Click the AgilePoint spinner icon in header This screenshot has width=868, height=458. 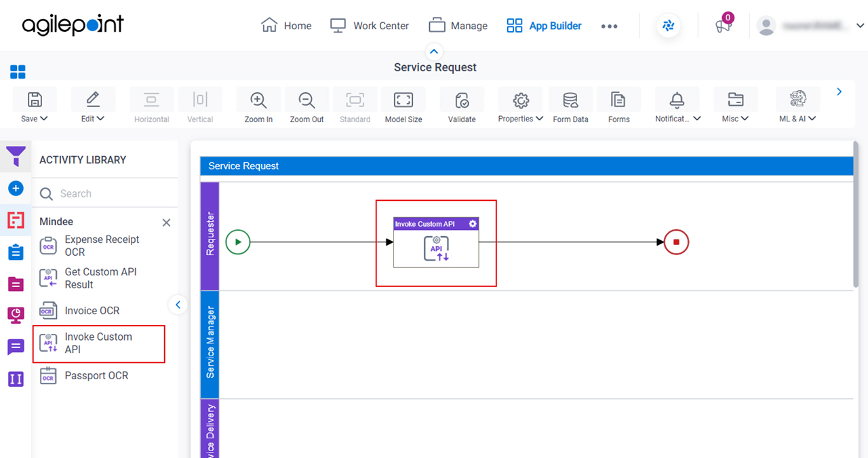coord(669,26)
